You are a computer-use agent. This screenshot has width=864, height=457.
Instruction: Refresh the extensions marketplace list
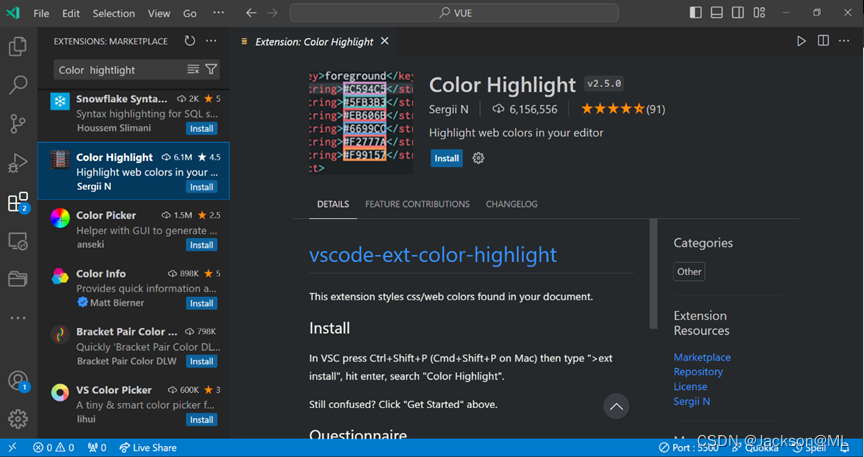click(x=190, y=41)
